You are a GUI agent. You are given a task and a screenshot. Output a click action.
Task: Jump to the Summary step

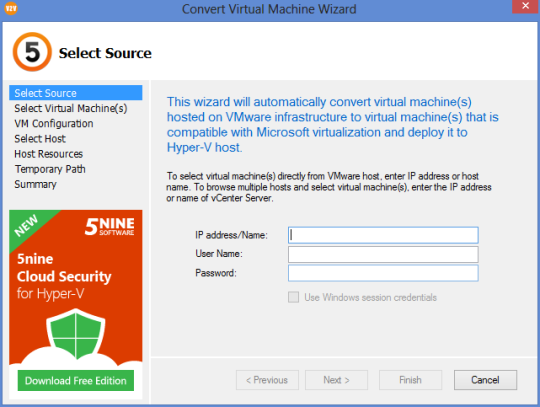[x=35, y=184]
